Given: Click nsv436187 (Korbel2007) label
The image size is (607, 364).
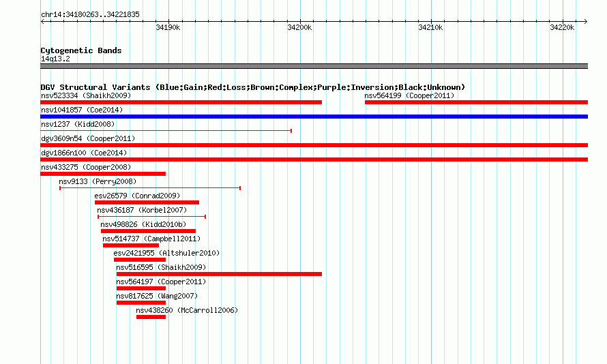Looking at the screenshot, I should [142, 210].
